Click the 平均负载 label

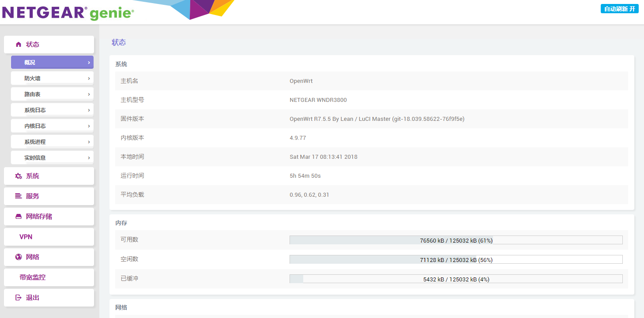132,195
